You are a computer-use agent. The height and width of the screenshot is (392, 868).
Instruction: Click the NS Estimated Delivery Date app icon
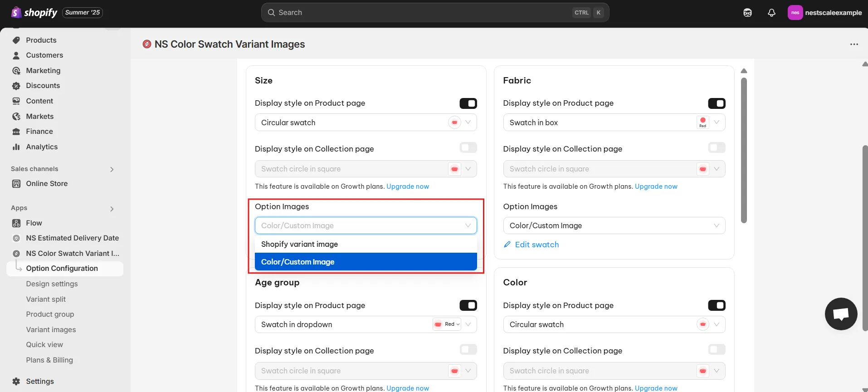pos(16,238)
